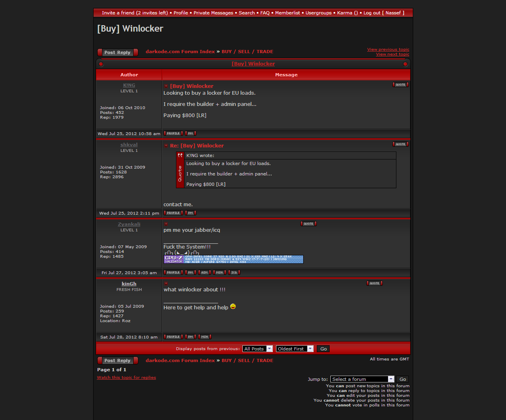Open Private Messages in the top menu
The height and width of the screenshot is (420, 506).
213,13
